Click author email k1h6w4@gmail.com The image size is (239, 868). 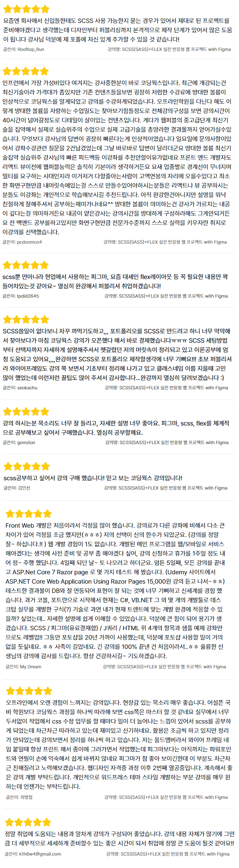pos(40,854)
